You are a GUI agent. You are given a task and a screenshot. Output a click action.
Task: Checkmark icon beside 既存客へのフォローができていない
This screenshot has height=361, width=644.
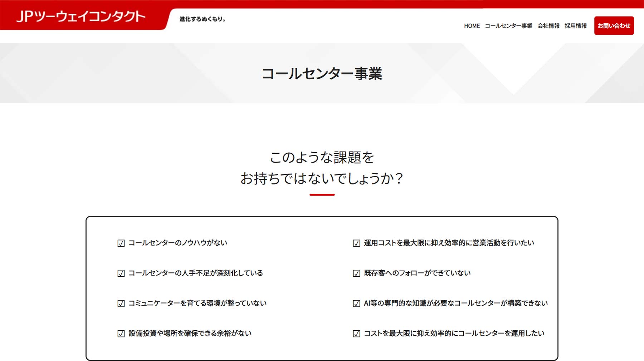click(356, 273)
